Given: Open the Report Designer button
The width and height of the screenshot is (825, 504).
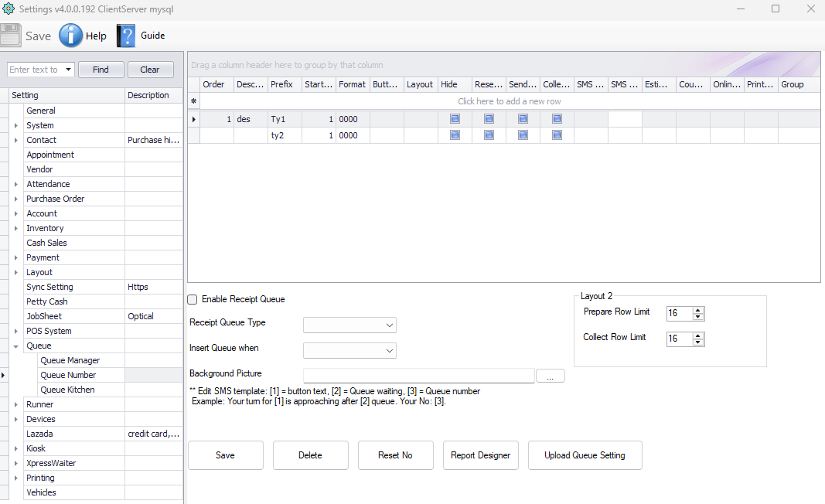Looking at the screenshot, I should 480,455.
